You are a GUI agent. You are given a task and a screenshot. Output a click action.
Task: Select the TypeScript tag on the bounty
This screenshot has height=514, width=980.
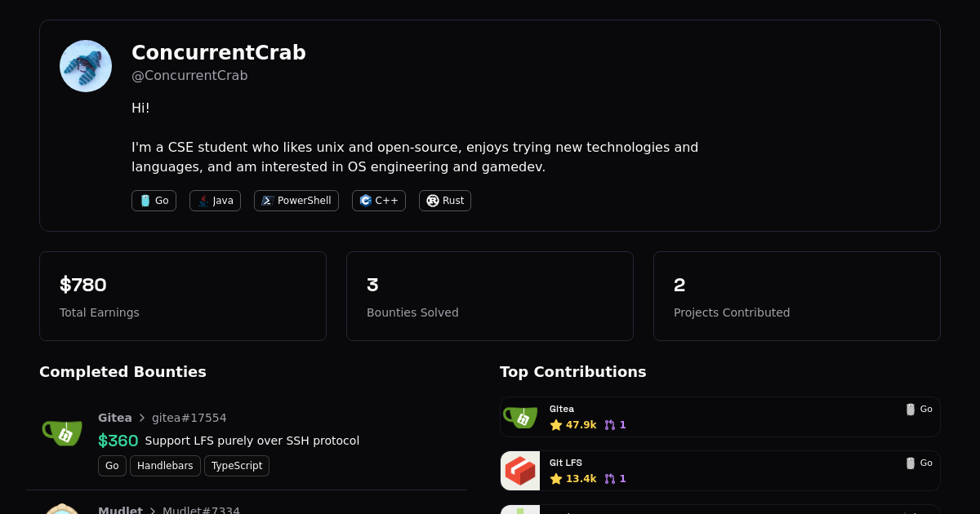click(x=237, y=466)
